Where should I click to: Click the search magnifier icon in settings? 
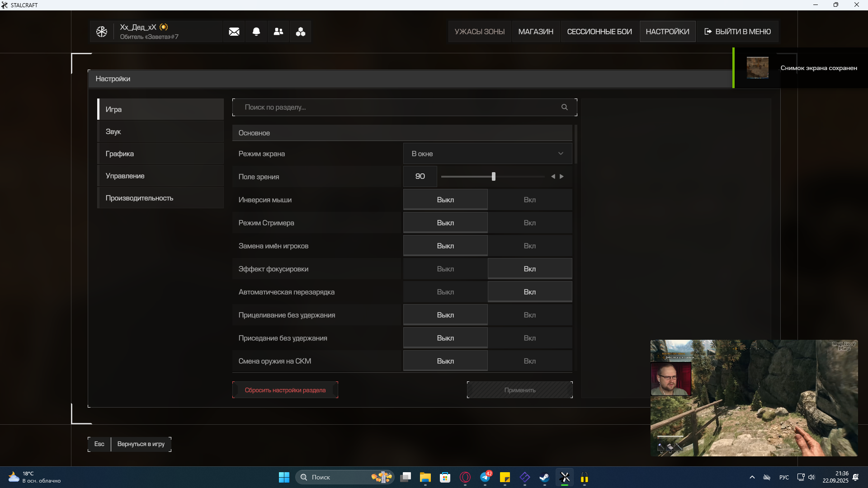(x=564, y=107)
